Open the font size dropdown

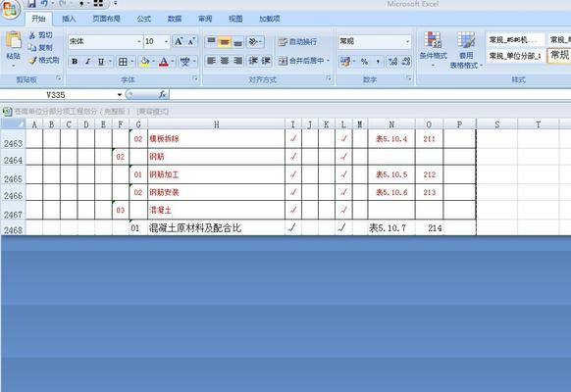pyautogui.click(x=166, y=41)
